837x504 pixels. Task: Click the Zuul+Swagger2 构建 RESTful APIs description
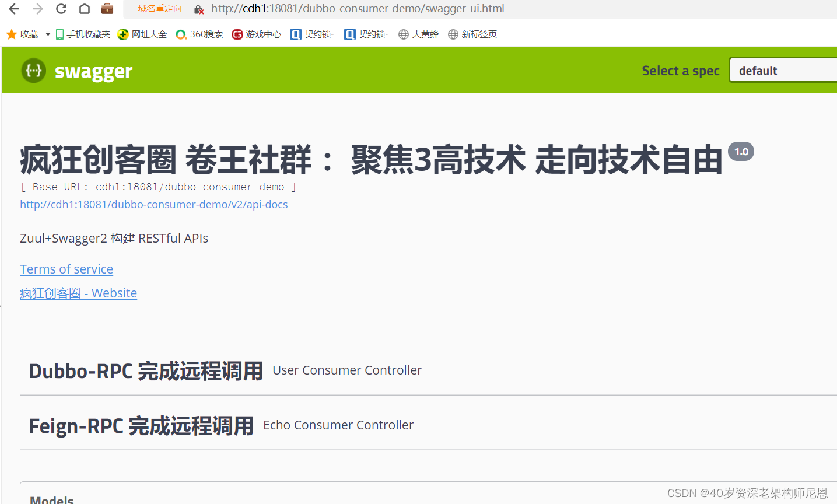click(114, 238)
